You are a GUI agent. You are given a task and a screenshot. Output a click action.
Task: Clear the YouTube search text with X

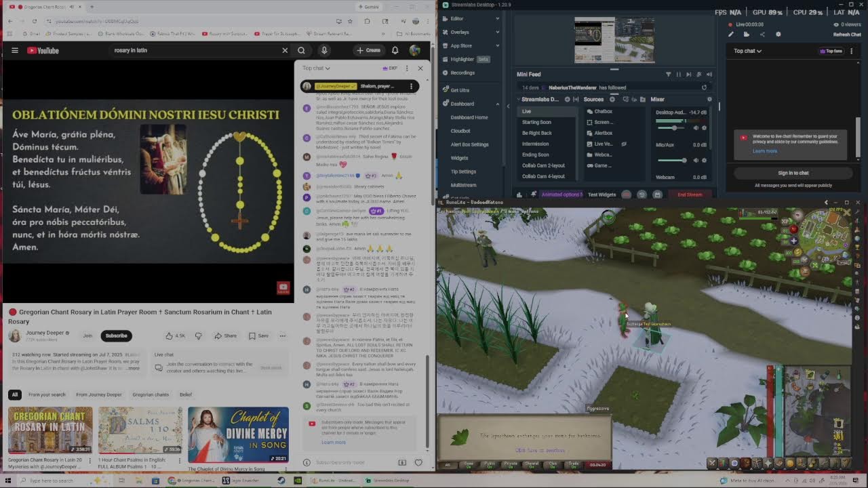[x=285, y=50]
